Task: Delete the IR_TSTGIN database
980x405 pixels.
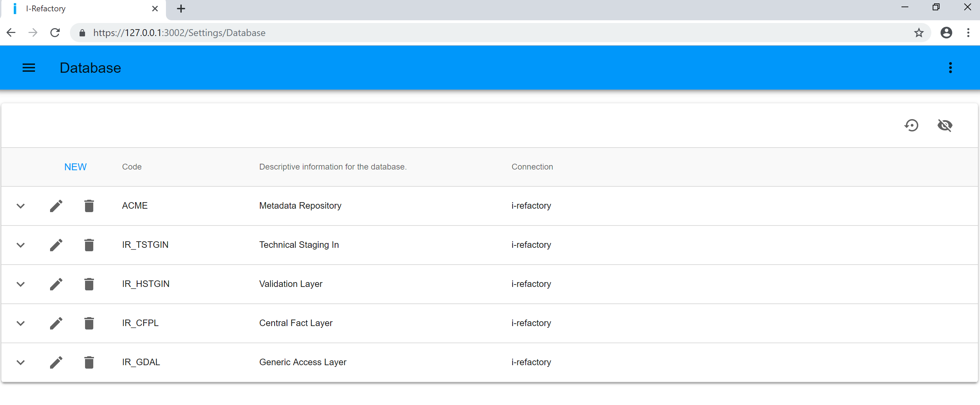Action: click(89, 245)
